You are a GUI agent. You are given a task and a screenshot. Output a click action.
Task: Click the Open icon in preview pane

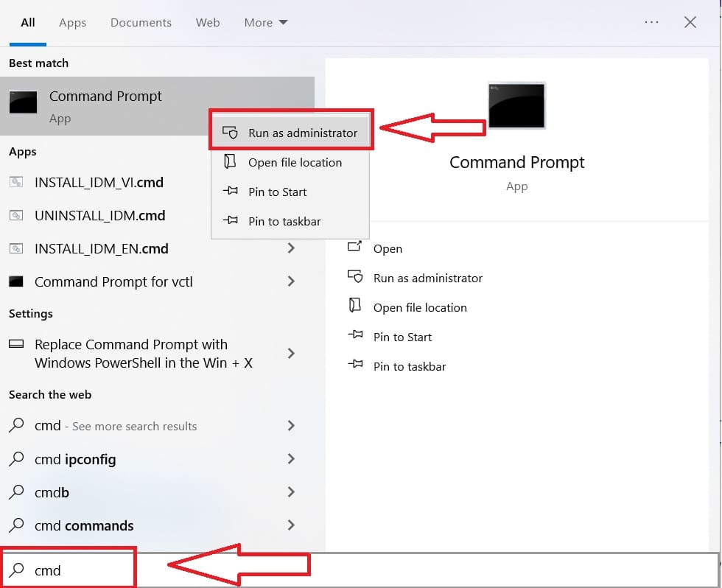354,246
